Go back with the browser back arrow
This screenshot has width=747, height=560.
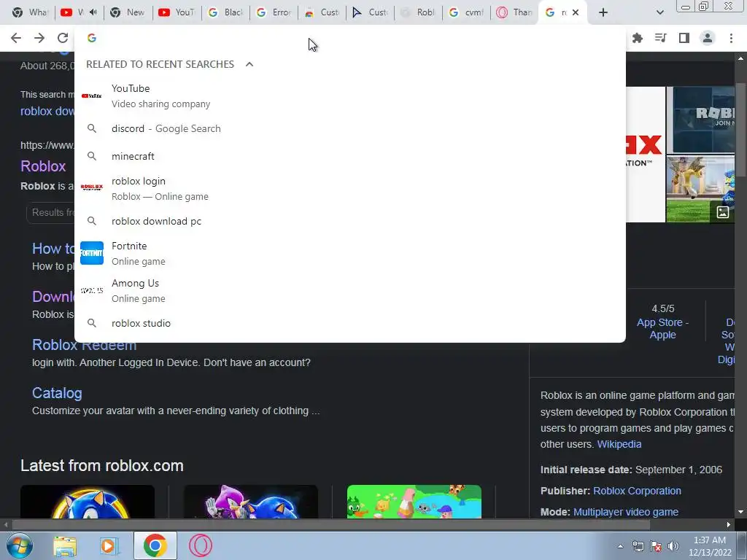16,38
